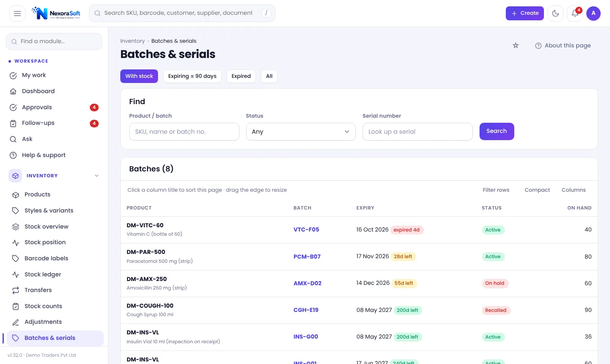This screenshot has height=364, width=610.
Task: Open My work in the sidebar
Action: coord(54,75)
